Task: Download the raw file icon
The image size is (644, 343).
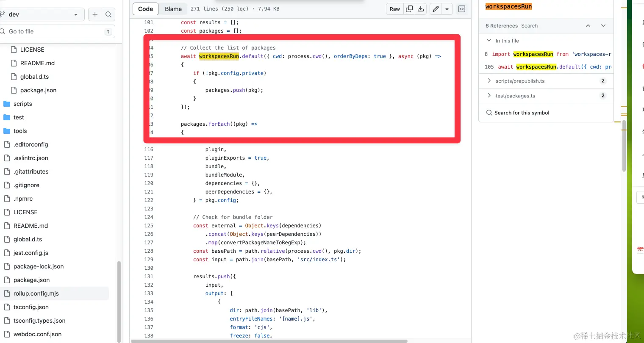Action: tap(421, 9)
